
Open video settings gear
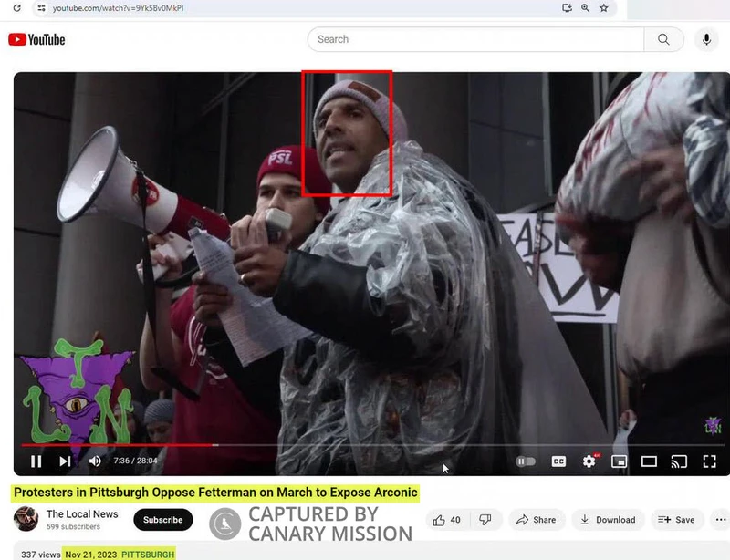589,461
